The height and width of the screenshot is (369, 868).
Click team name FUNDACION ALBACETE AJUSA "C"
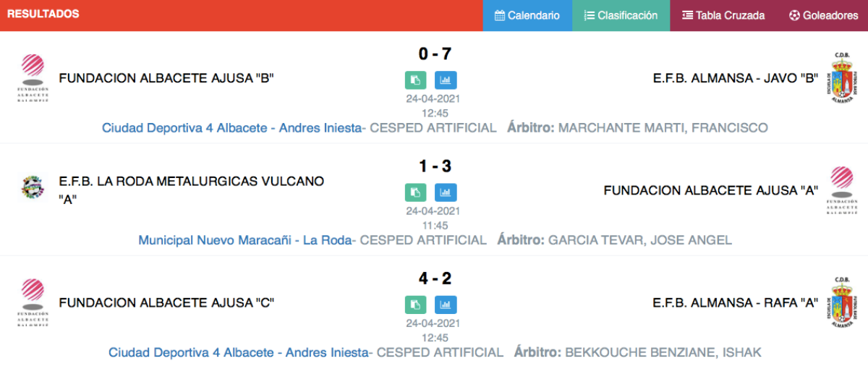(166, 302)
